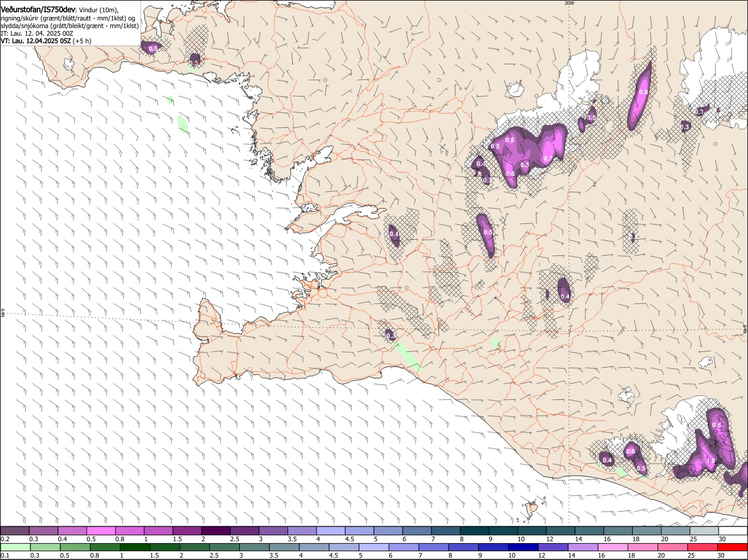The width and height of the screenshot is (748, 560).
Task: Pick the 0.3 swatch in the purple snow scale
Action: 44,531
